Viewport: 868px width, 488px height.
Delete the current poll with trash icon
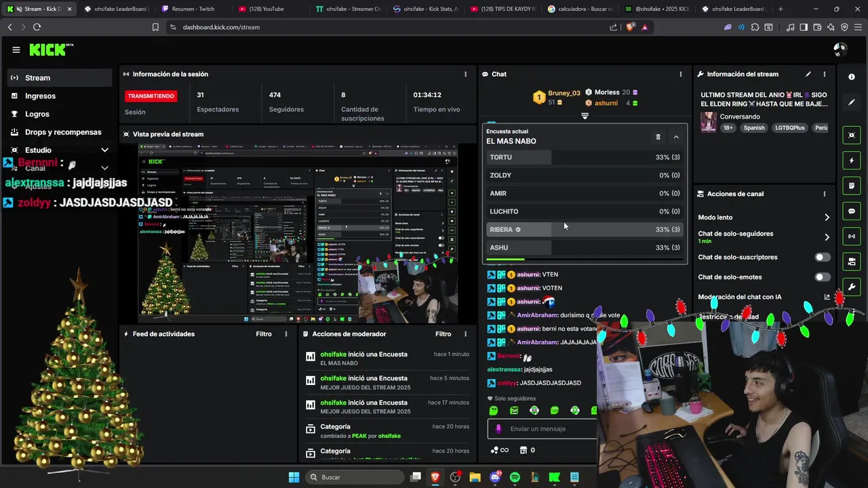pos(658,137)
